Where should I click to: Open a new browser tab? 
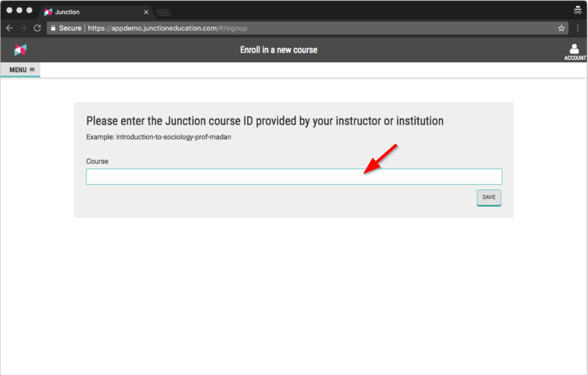pos(164,13)
